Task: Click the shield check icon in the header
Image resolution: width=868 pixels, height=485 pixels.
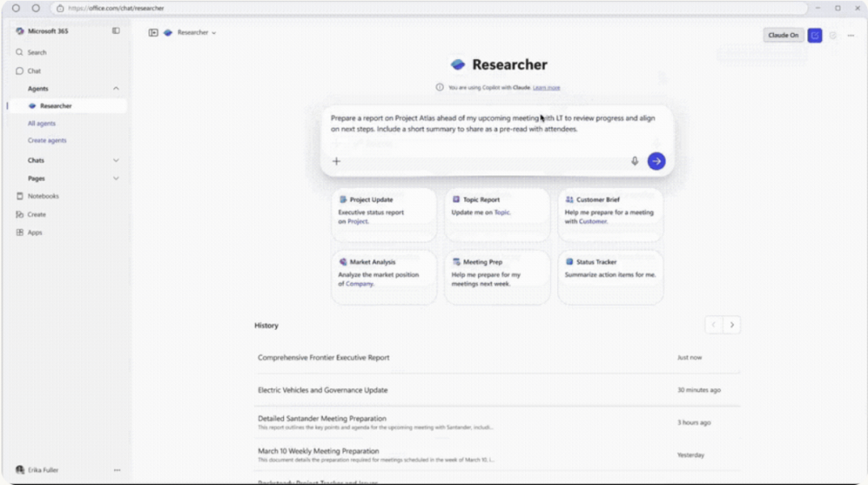Action: (833, 36)
